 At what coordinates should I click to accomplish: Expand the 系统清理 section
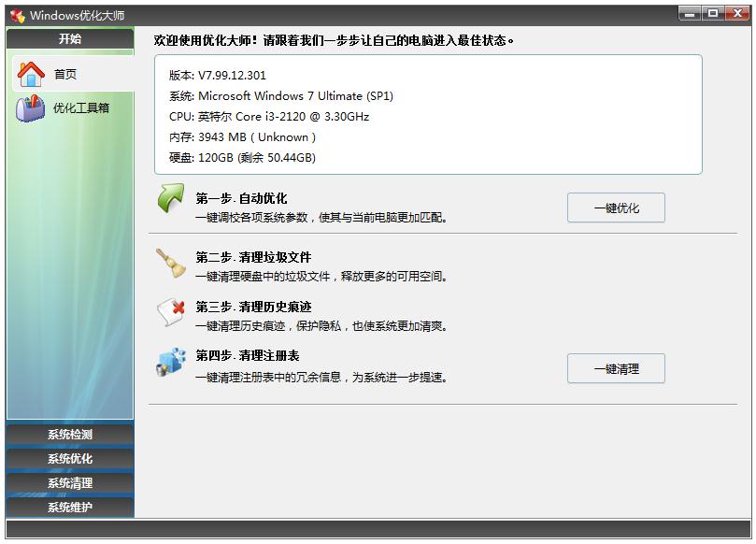click(x=68, y=483)
